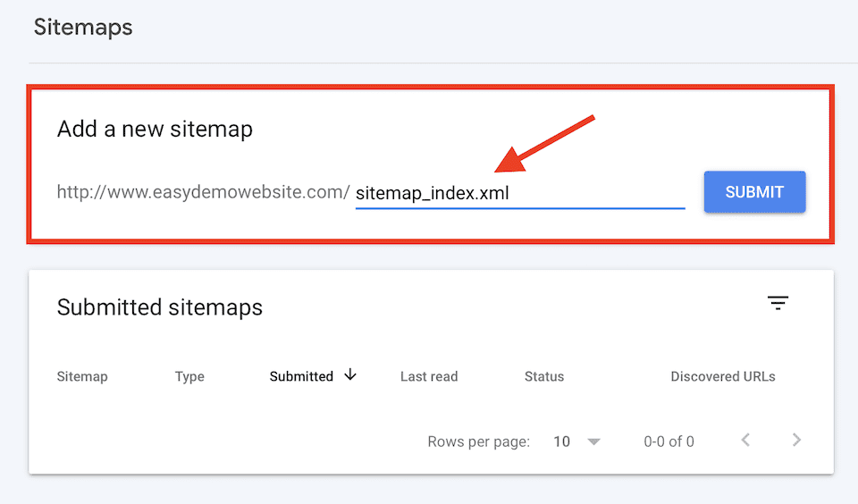Go to the next page chevron
Screen dimensions: 858x504
[796, 440]
